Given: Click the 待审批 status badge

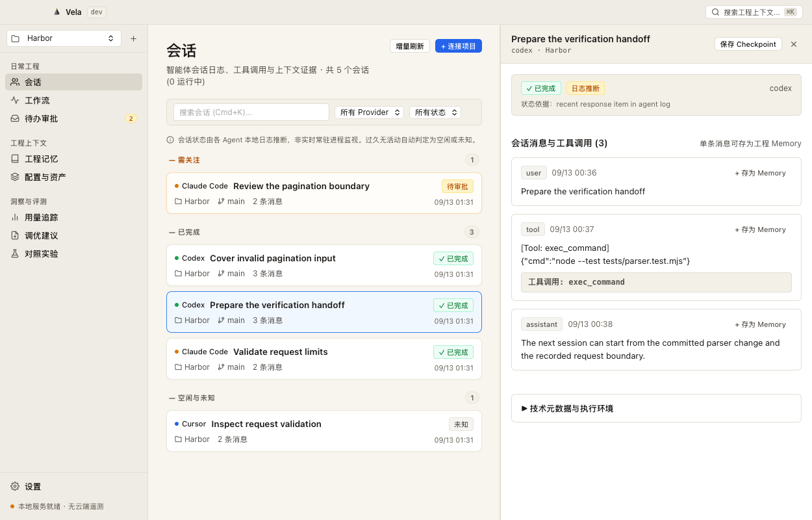Looking at the screenshot, I should [x=457, y=187].
